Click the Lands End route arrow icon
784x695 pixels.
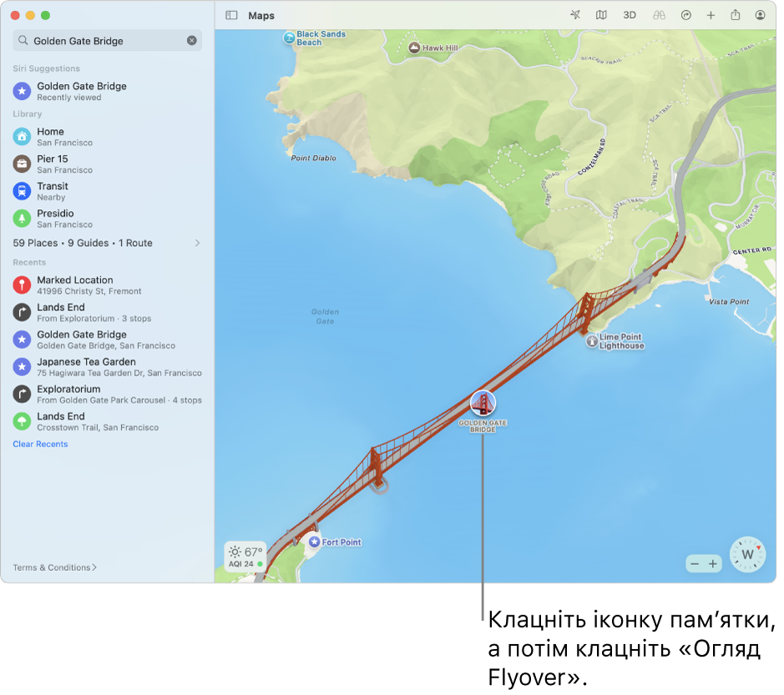point(22,312)
